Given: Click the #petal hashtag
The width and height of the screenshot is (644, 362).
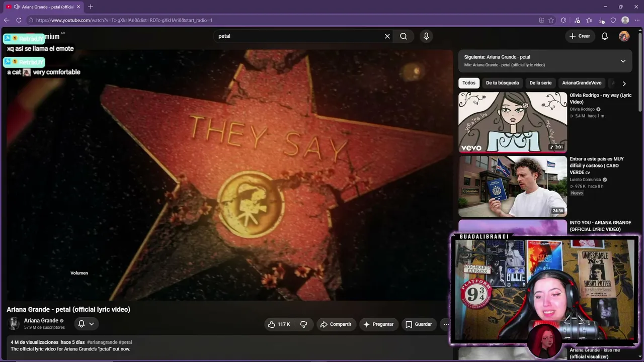Looking at the screenshot, I should tap(125, 342).
